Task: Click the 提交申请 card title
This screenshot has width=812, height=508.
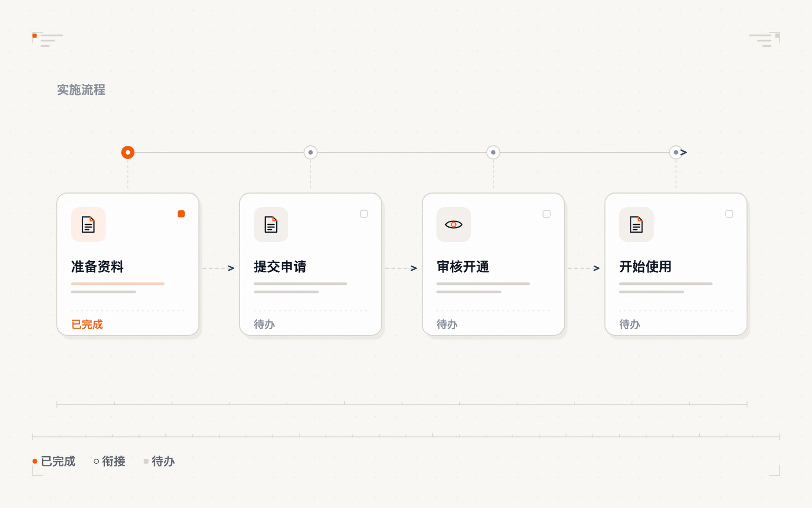Action: click(280, 267)
